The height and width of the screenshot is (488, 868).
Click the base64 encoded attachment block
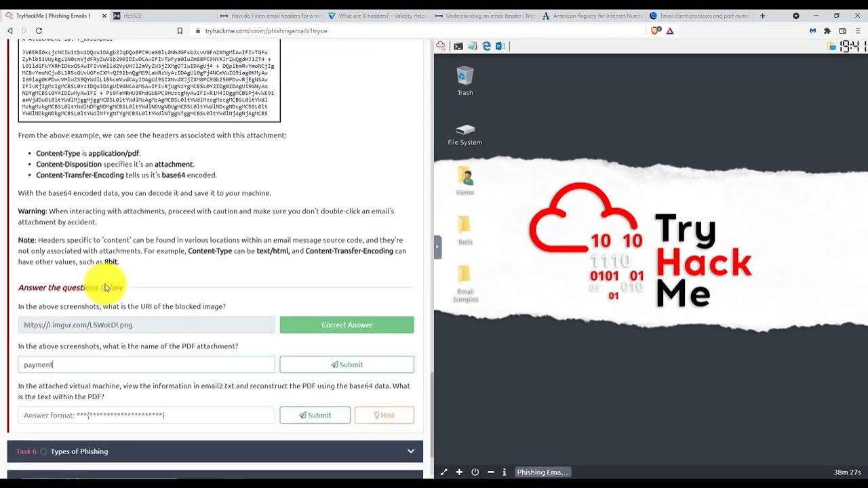coord(149,82)
